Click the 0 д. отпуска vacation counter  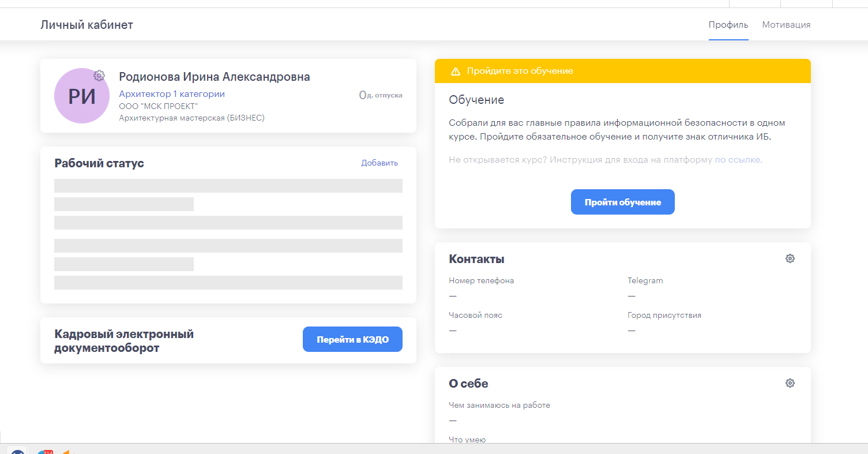pos(381,95)
